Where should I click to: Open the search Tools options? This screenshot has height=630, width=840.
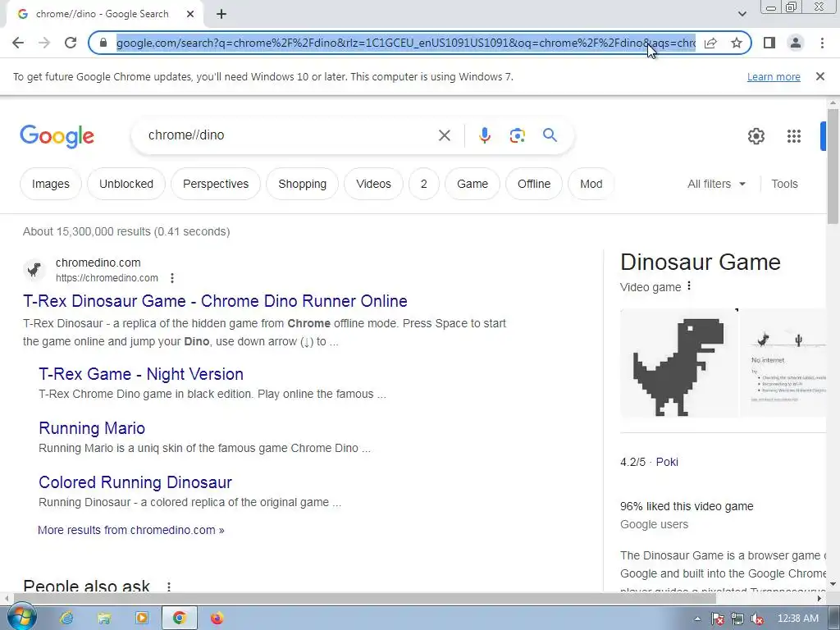pyautogui.click(x=784, y=184)
